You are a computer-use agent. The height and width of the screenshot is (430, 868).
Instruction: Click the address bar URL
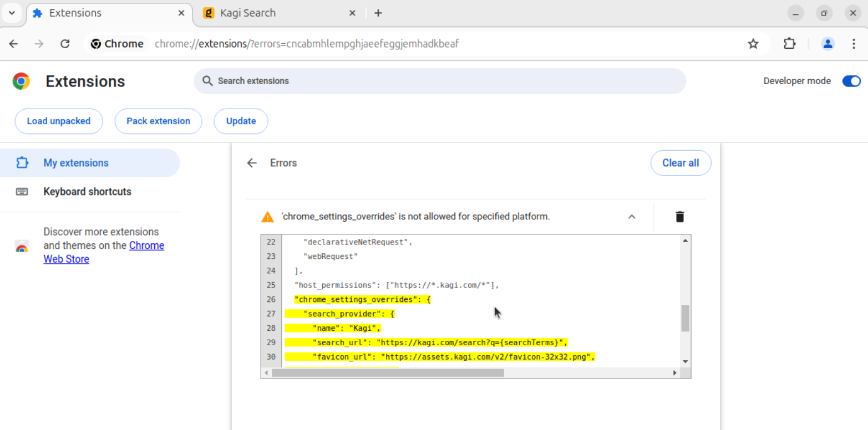tap(307, 44)
